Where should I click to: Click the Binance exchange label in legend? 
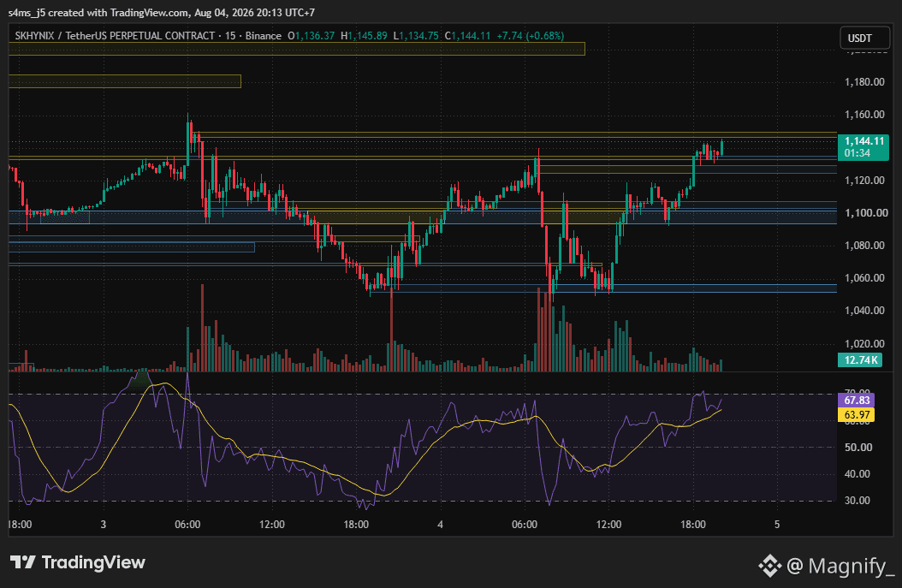[x=264, y=36]
